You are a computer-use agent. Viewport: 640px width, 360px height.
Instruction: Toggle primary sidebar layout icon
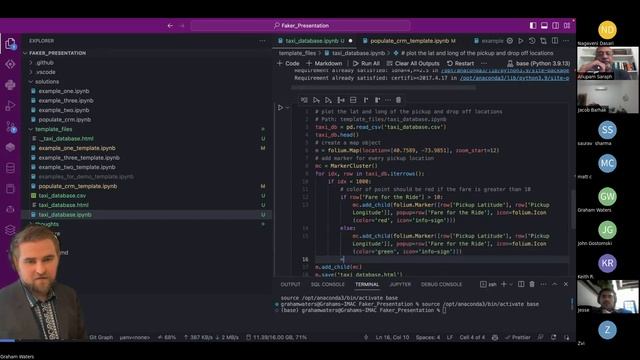tap(533, 25)
